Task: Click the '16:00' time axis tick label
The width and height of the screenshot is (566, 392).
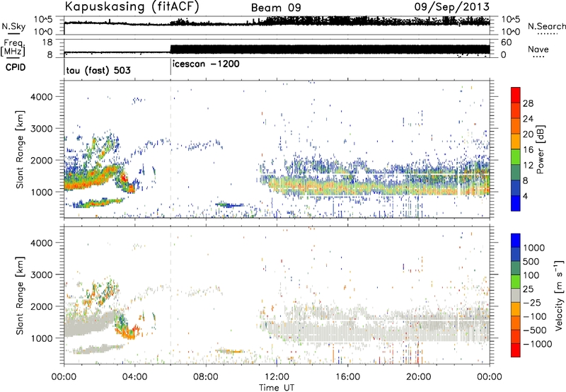Action: [347, 377]
